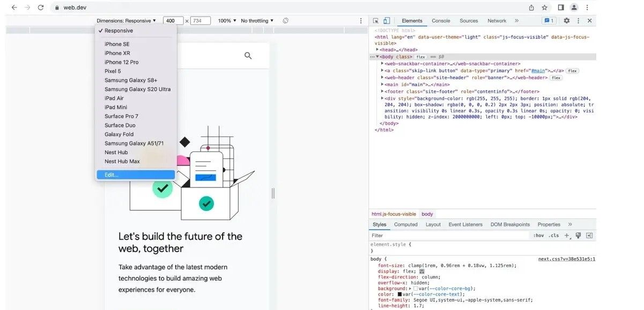Open the issues counter badge
This screenshot has height=310, width=644.
549,21
